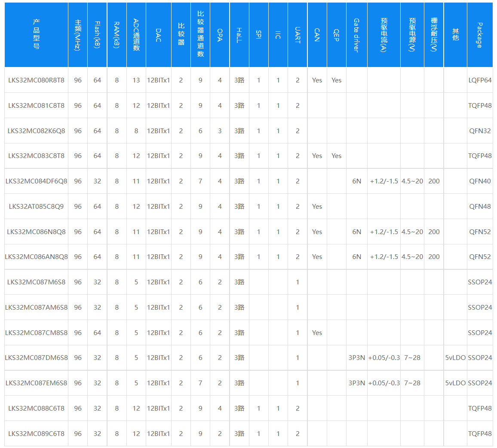
Task: Click the QEP column header
Action: click(337, 35)
